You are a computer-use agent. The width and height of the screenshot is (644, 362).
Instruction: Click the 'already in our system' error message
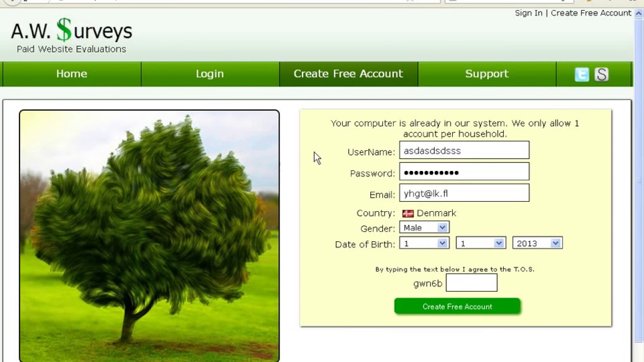click(x=455, y=129)
